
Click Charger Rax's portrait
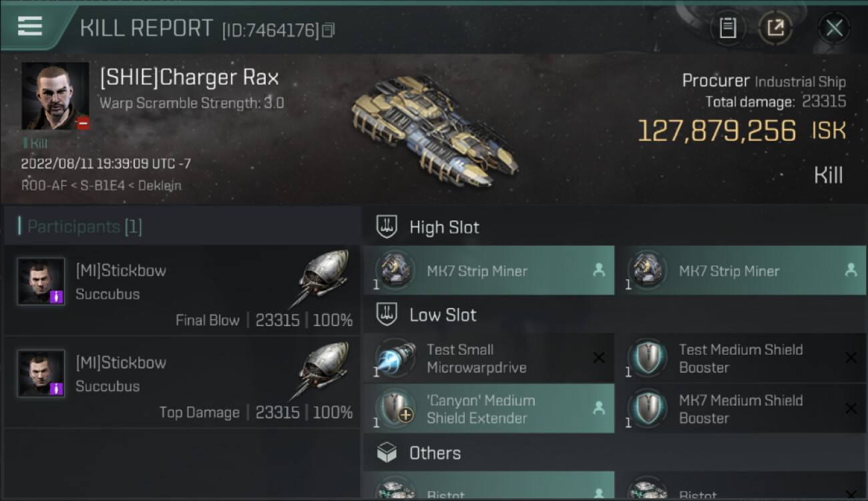point(55,96)
